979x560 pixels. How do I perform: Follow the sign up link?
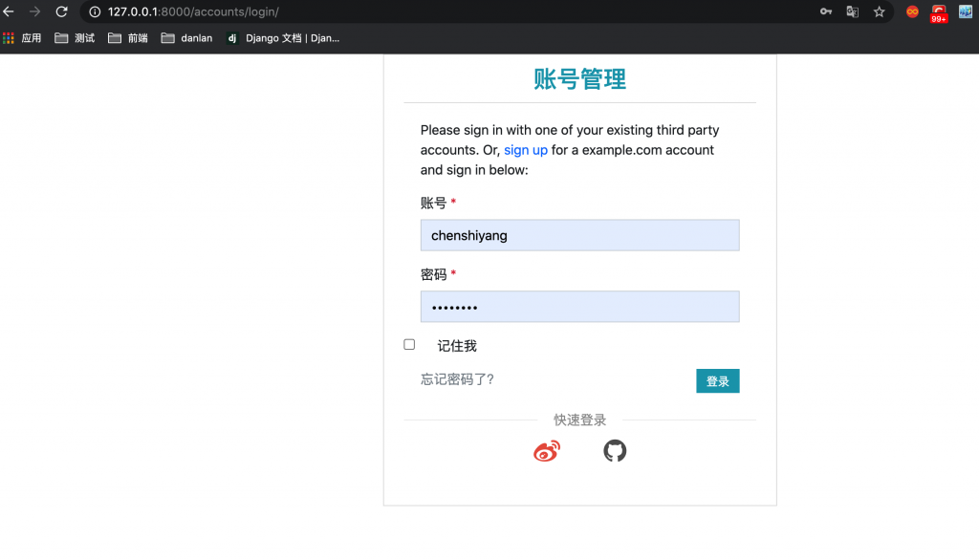click(526, 150)
